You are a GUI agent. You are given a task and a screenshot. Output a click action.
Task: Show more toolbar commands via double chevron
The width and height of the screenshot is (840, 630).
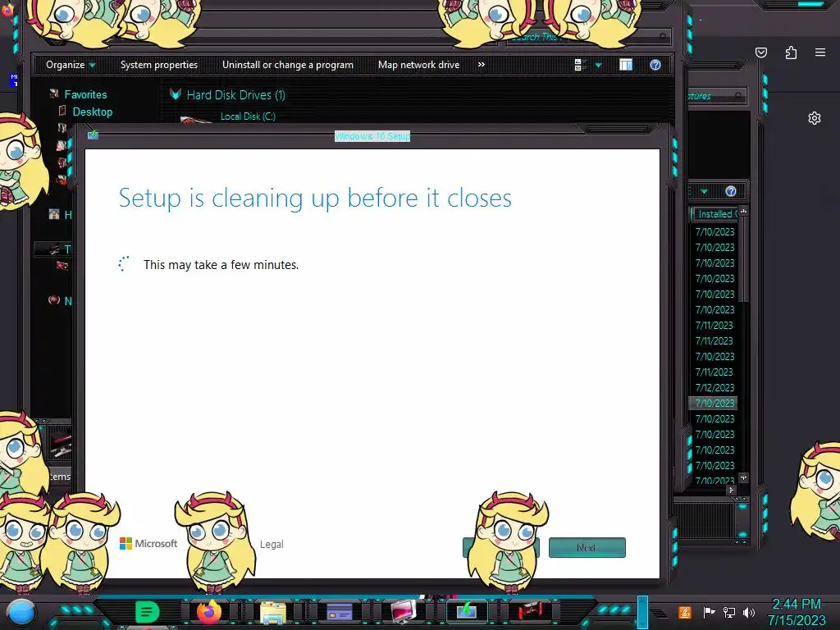481,64
